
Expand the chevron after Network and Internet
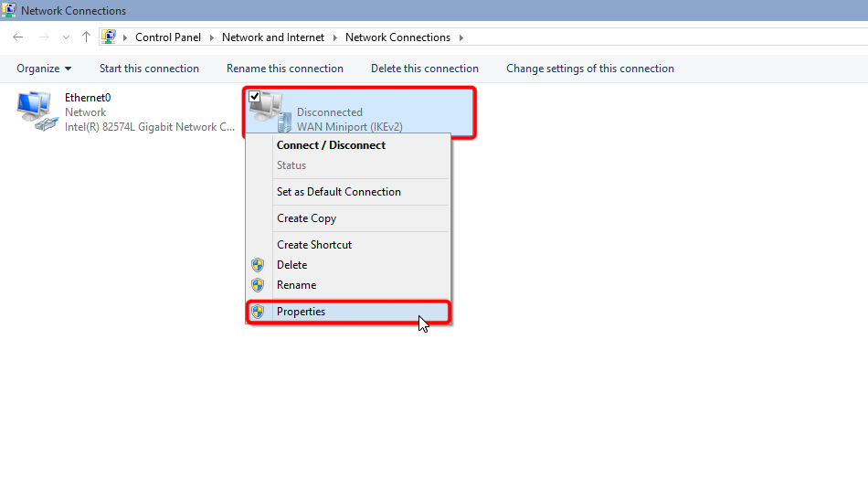pyautogui.click(x=334, y=37)
